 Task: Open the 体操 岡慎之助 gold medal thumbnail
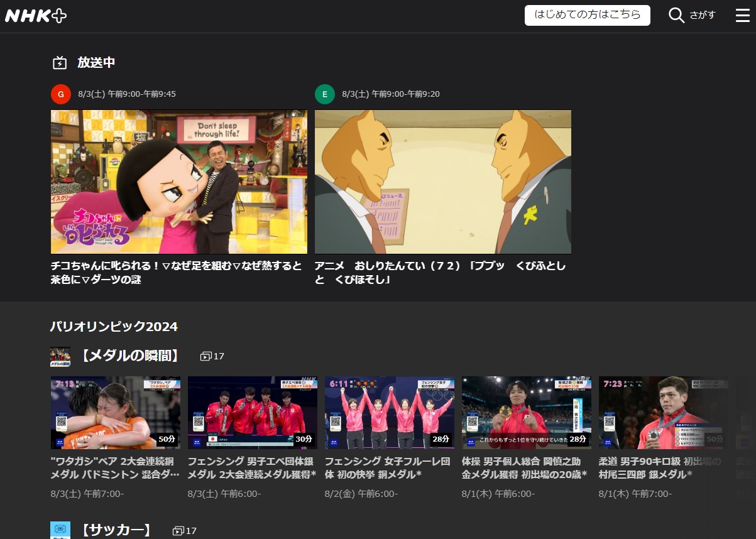[527, 413]
